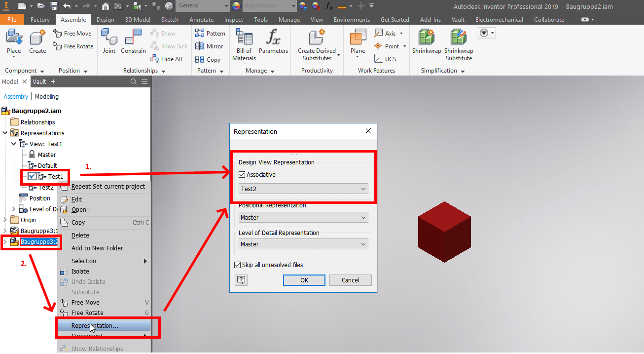The width and height of the screenshot is (644, 354).
Task: Choose Representation from the context menu
Action: click(96, 327)
